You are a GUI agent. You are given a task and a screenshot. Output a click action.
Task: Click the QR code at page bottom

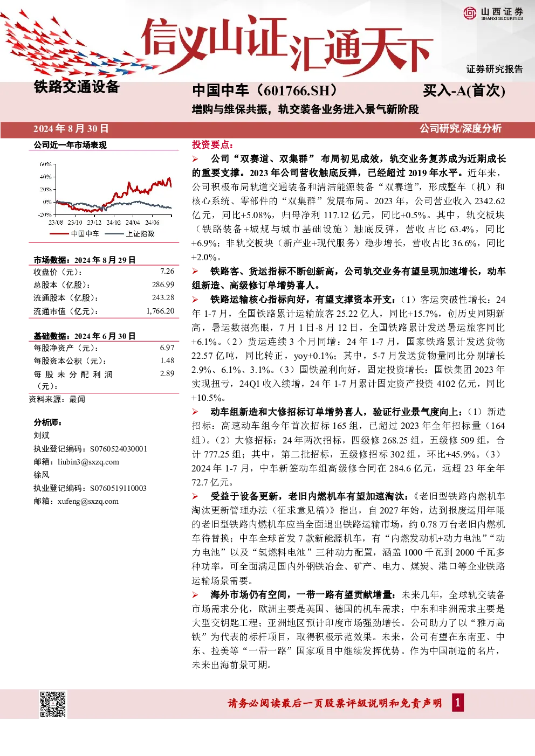[x=53, y=704]
